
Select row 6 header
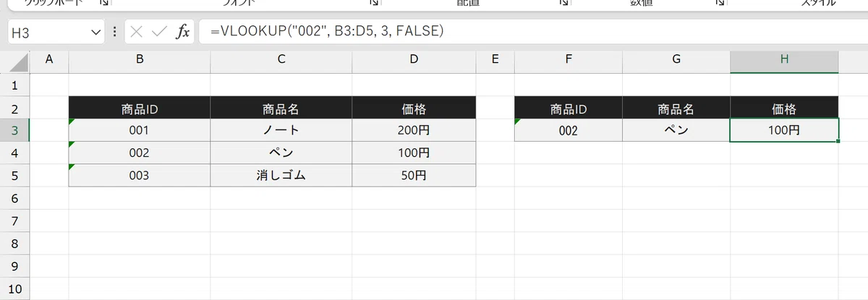14,198
